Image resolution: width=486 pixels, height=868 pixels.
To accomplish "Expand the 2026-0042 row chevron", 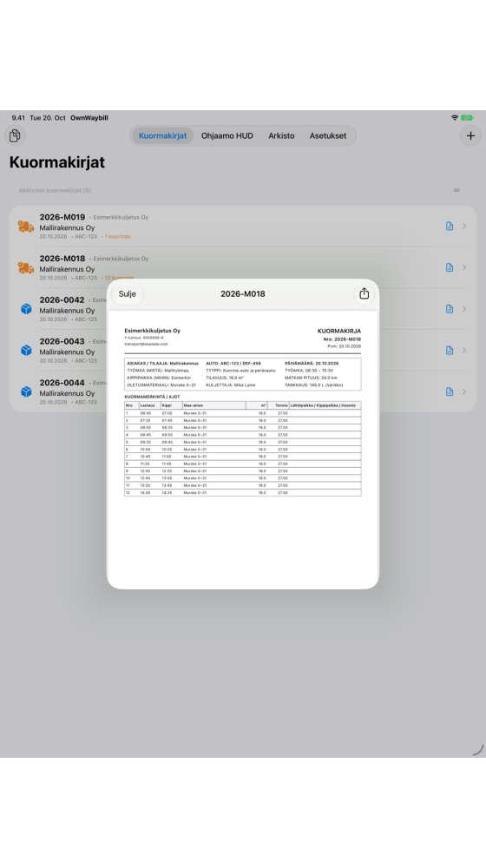I will pos(464,309).
